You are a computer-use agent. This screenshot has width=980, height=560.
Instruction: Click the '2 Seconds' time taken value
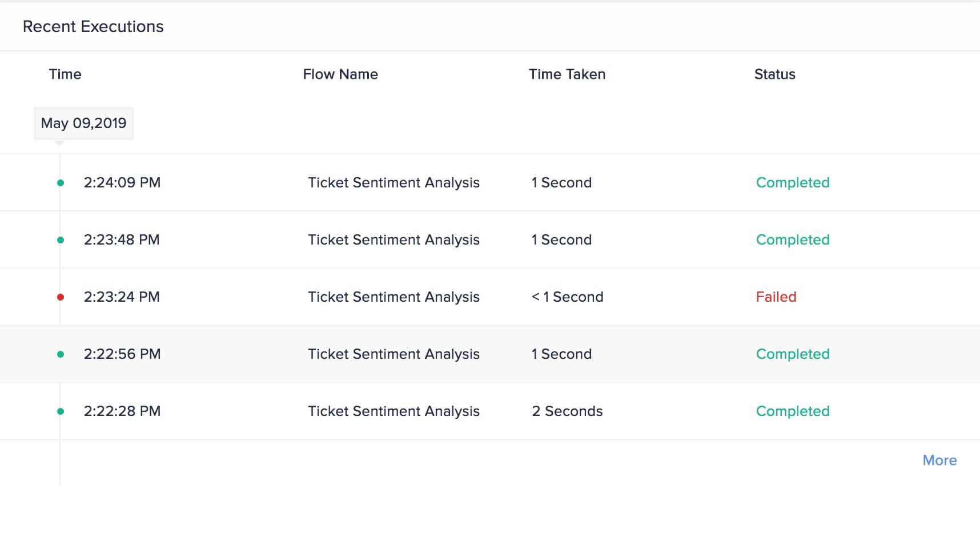coord(567,411)
